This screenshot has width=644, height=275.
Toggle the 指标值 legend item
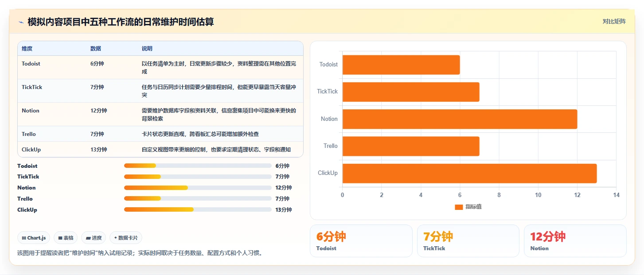pyautogui.click(x=468, y=207)
